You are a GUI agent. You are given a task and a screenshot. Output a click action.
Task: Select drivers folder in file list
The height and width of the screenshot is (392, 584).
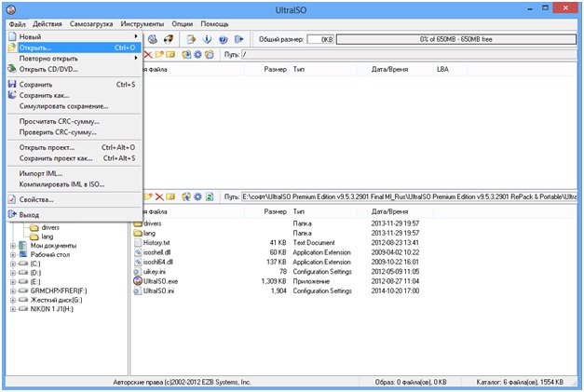(x=153, y=223)
